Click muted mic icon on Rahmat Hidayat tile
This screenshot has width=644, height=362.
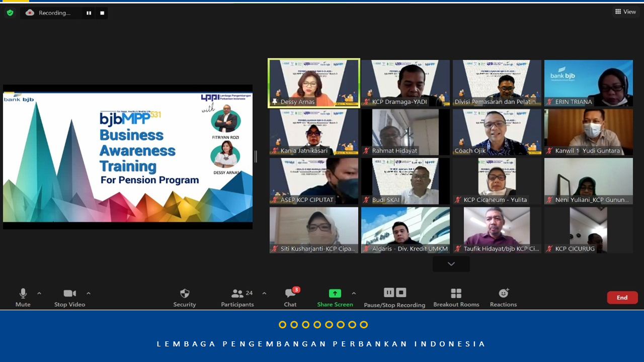click(x=367, y=151)
